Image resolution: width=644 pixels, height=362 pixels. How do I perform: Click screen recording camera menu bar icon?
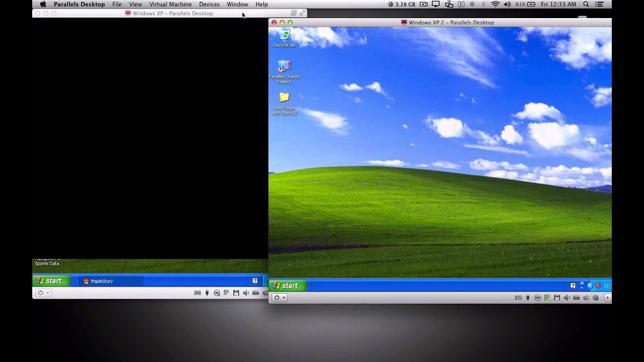point(424,4)
